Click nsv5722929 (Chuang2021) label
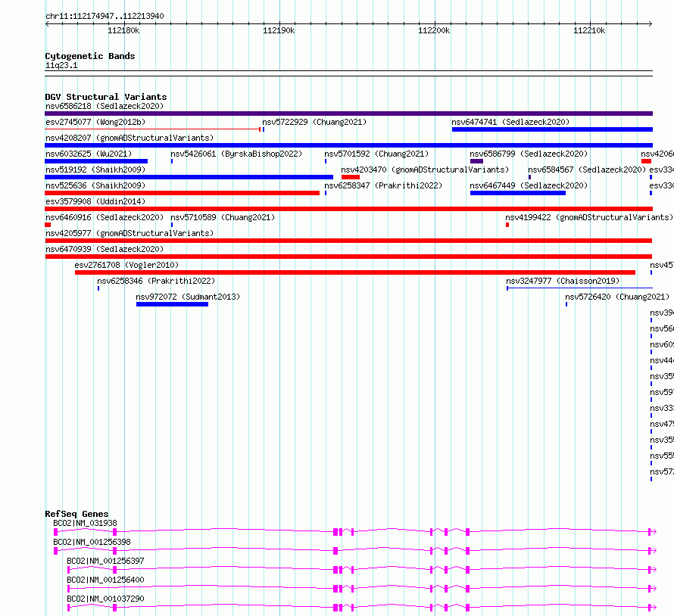674x616 pixels. click(314, 122)
